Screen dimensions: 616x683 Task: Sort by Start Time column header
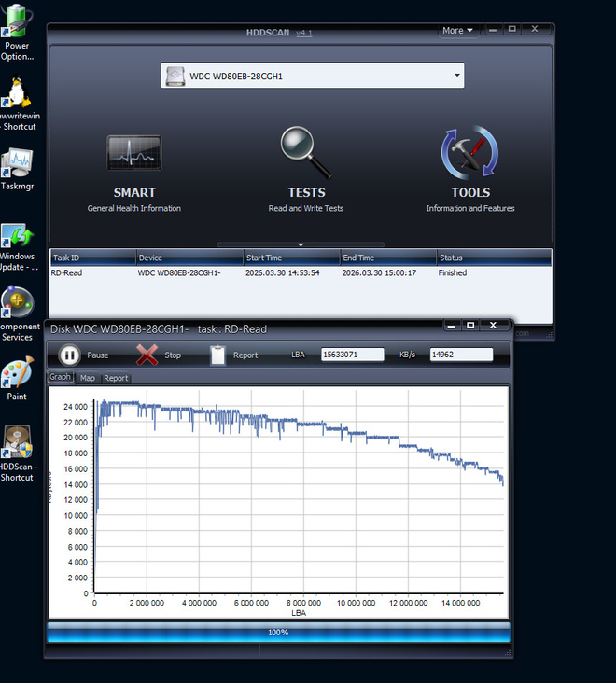coord(291,258)
